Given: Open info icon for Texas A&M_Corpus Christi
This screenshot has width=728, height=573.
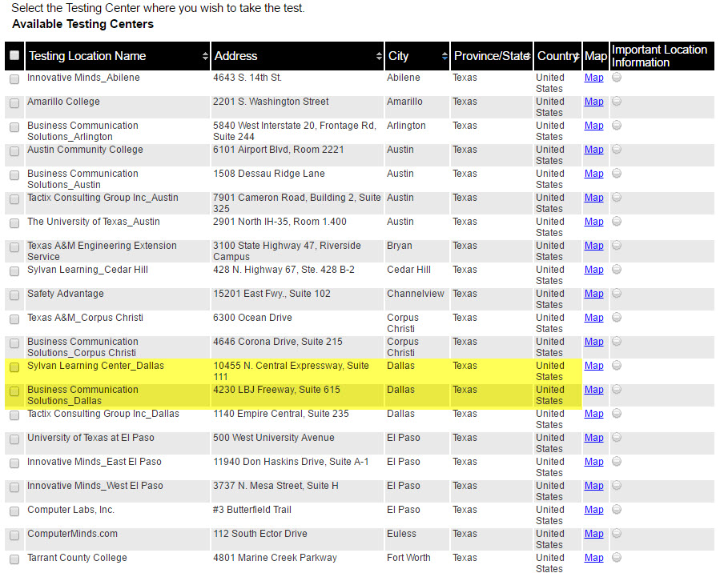Looking at the screenshot, I should (617, 318).
